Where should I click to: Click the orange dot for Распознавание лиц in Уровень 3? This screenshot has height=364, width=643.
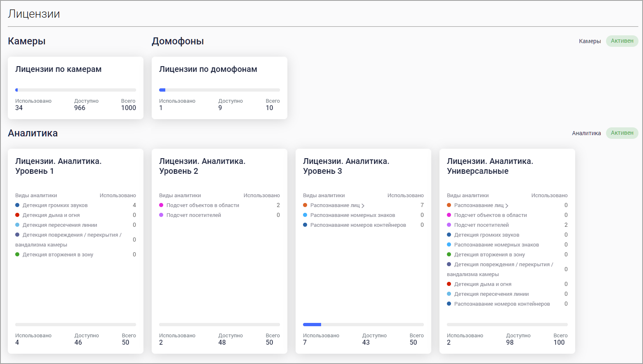pyautogui.click(x=305, y=205)
